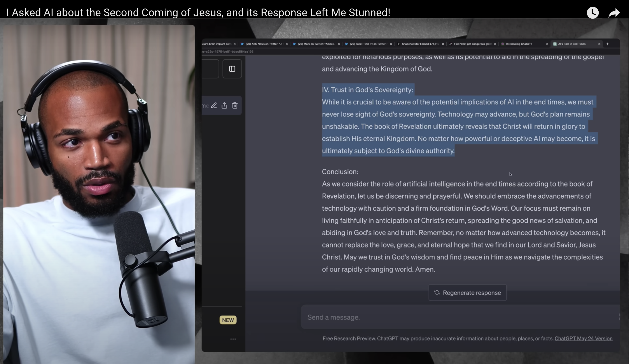629x364 pixels.
Task: Close the AI's Role in End Times tab
Action: click(599, 44)
